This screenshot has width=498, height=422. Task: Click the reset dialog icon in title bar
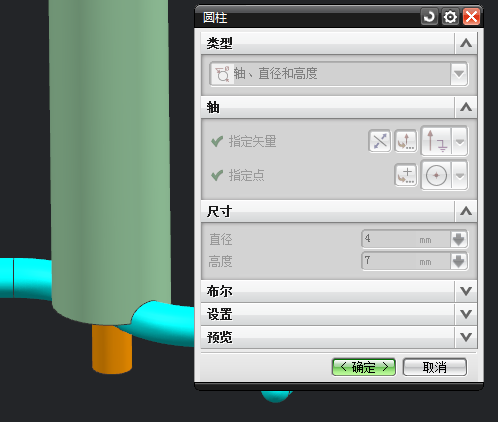click(429, 17)
